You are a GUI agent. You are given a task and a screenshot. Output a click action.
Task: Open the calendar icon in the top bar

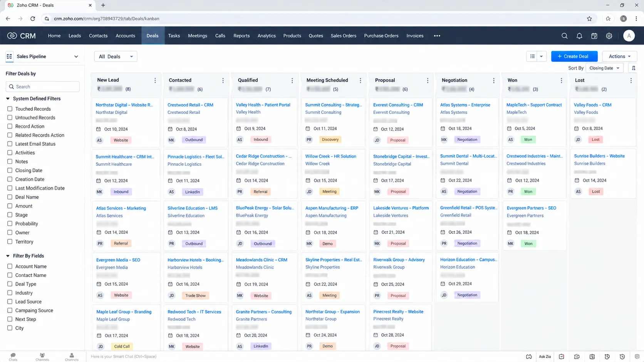594,36
